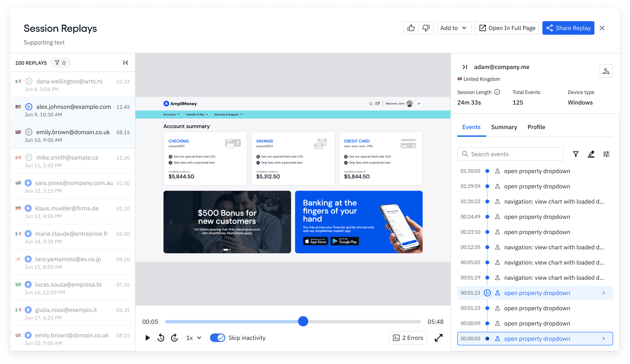Collapse the replays list panel
Image resolution: width=630 pixels, height=364 pixels.
126,63
